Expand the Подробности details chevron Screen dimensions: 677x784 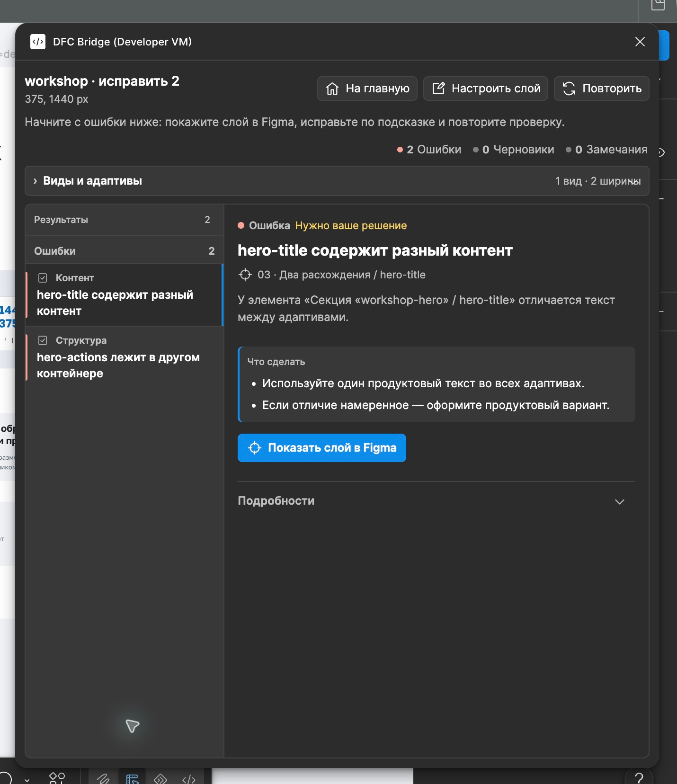[x=620, y=501]
